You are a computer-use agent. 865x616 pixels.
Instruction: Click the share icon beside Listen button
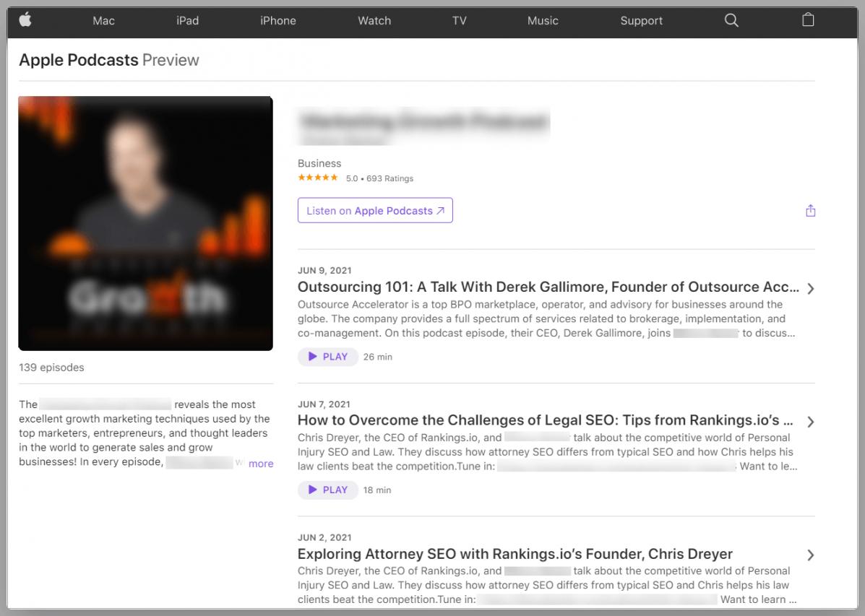pos(810,211)
